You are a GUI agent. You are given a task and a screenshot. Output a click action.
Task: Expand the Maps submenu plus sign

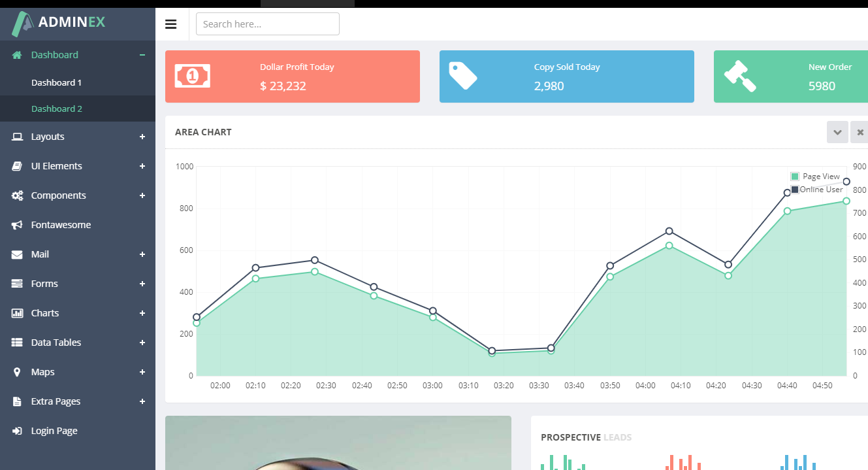142,372
